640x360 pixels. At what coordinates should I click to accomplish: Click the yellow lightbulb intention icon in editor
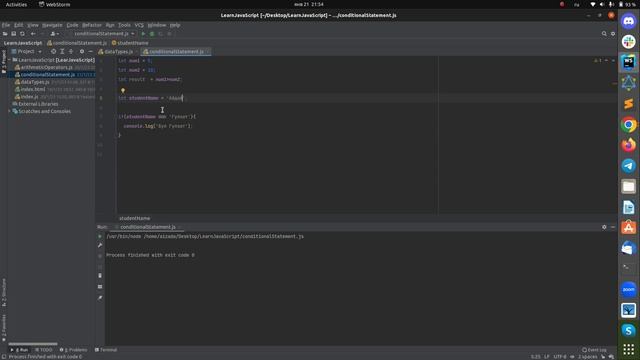122,91
